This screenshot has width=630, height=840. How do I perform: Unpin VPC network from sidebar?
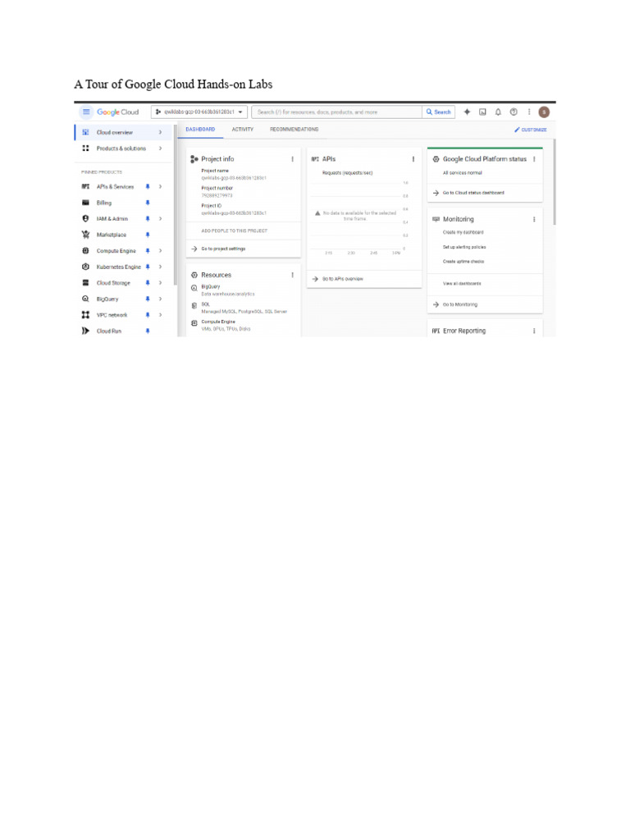[148, 315]
